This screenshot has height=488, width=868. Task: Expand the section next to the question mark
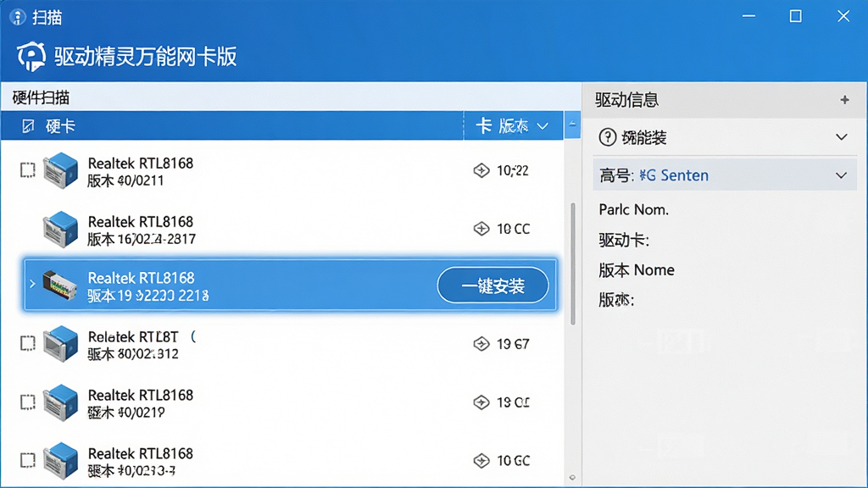(x=842, y=137)
